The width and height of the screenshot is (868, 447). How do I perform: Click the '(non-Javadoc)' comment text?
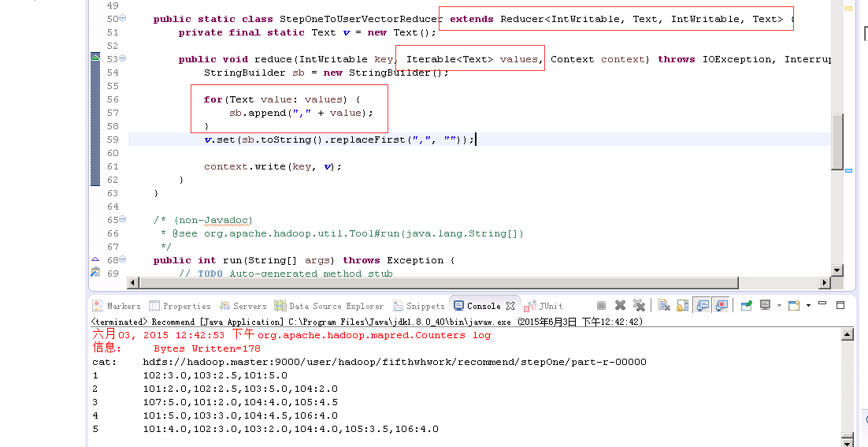213,220
